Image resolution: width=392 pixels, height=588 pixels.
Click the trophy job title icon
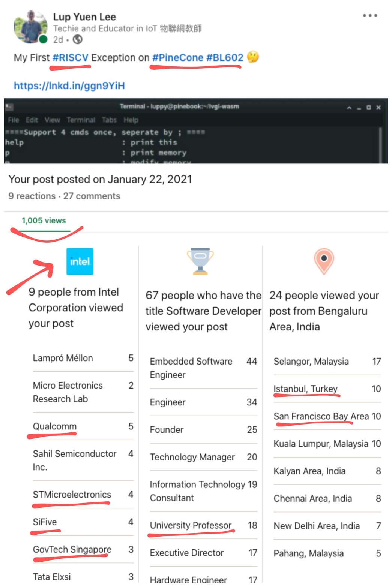coord(200,261)
